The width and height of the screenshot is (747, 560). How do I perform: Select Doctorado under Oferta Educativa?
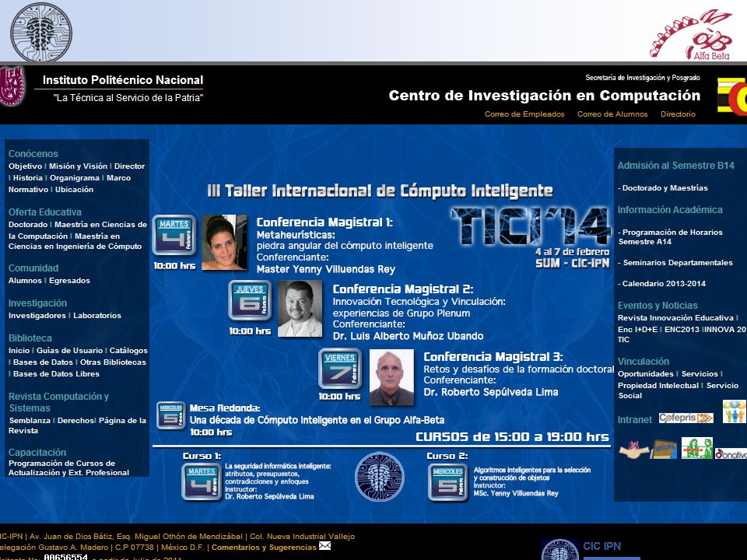pos(28,224)
